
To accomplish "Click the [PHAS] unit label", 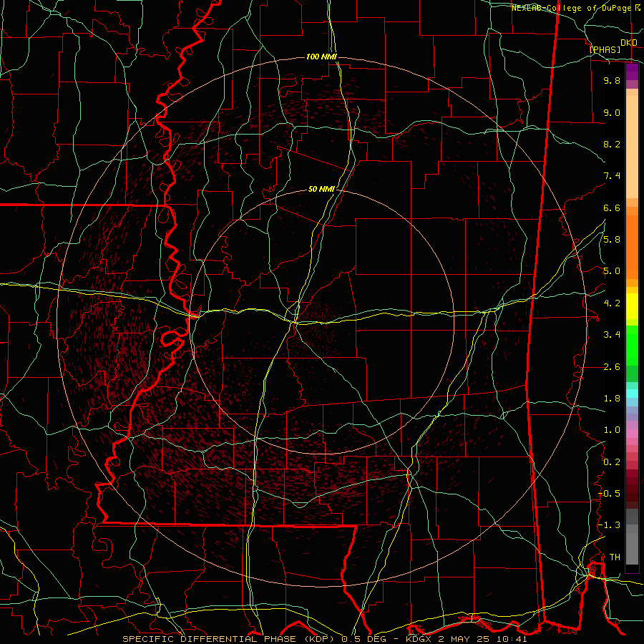I will 605,50.
